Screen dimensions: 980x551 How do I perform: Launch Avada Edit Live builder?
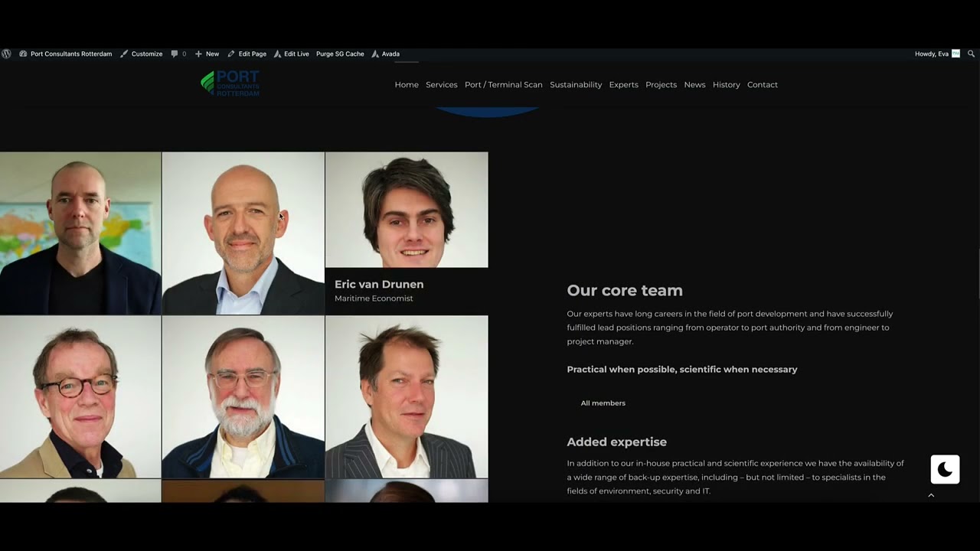pyautogui.click(x=291, y=54)
